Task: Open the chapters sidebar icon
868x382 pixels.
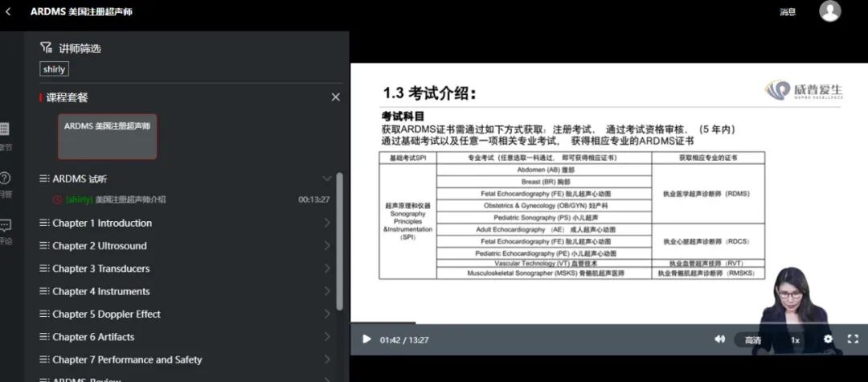Action: coord(5,129)
